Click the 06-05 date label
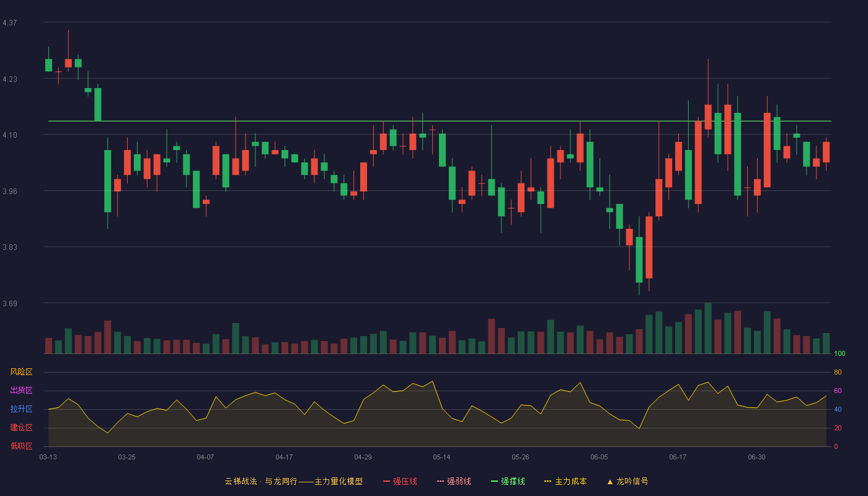 pos(600,457)
